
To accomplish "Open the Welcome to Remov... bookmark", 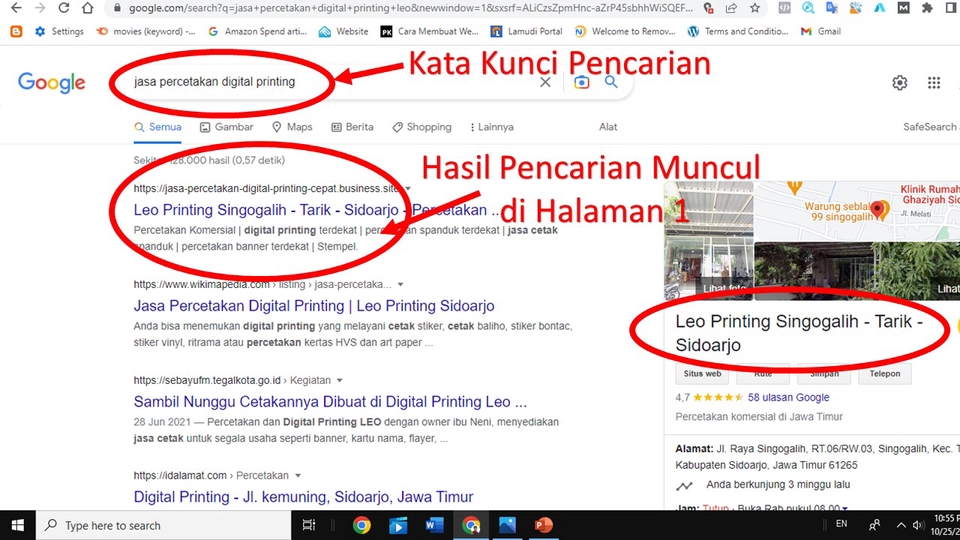I will (x=625, y=31).
